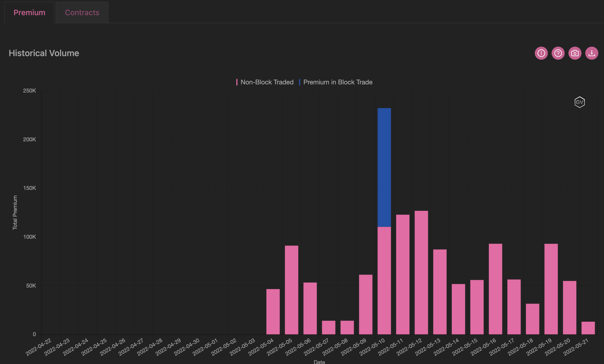Click the short bar for 2022-05-08
Screen dimensions: 604x364
tap(347, 327)
